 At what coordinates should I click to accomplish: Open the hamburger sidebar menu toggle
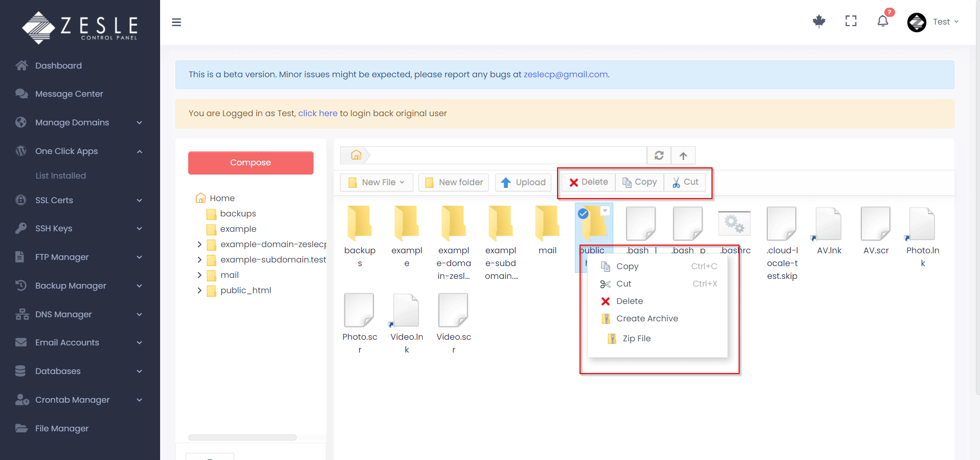click(176, 22)
